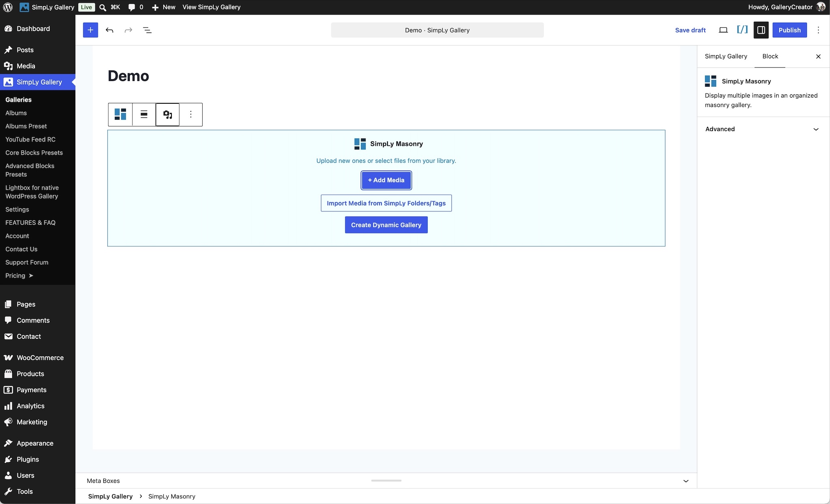Click Create Dynamic Gallery button
The width and height of the screenshot is (830, 504).
[x=386, y=225]
